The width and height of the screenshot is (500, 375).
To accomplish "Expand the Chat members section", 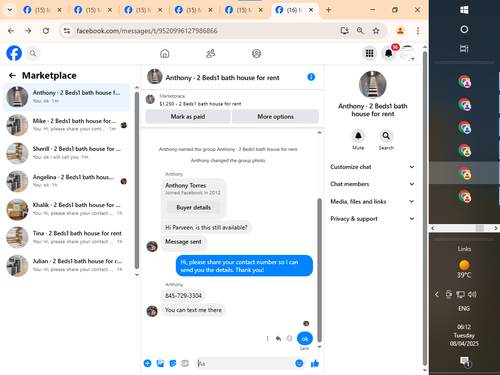I will coord(372,184).
